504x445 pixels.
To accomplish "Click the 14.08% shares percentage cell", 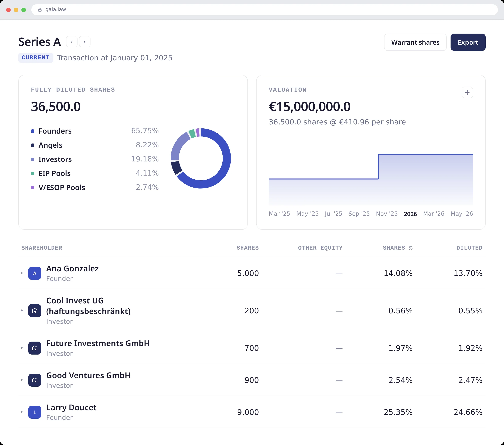I will pyautogui.click(x=398, y=273).
